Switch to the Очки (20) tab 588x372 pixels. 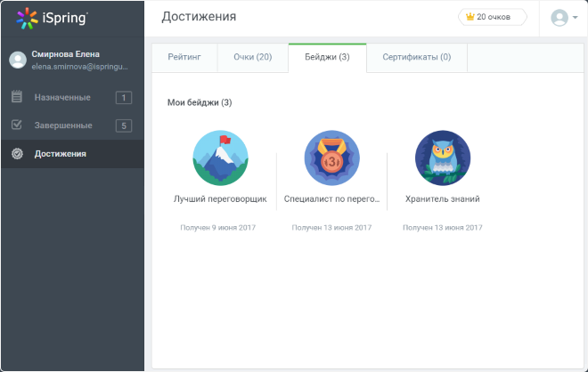(x=253, y=57)
